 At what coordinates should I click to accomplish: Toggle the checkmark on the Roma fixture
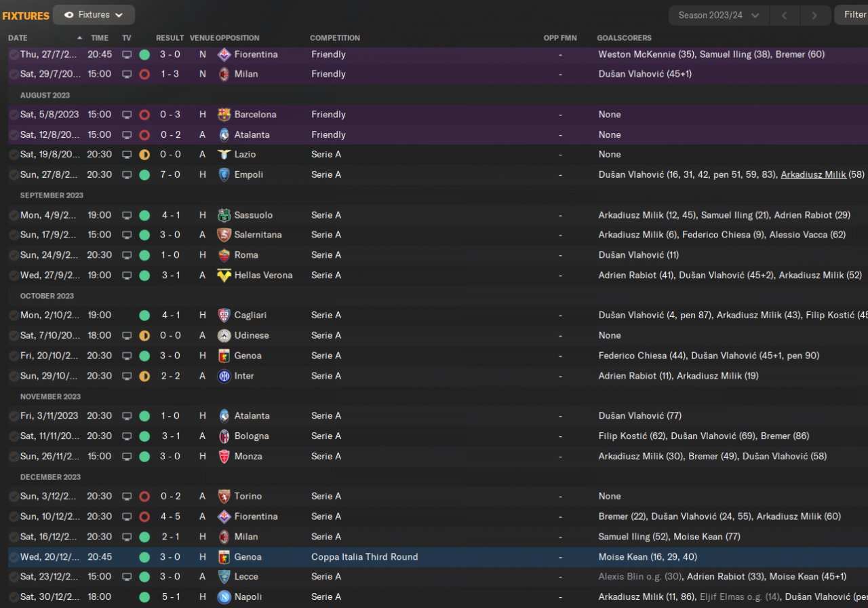(x=14, y=255)
